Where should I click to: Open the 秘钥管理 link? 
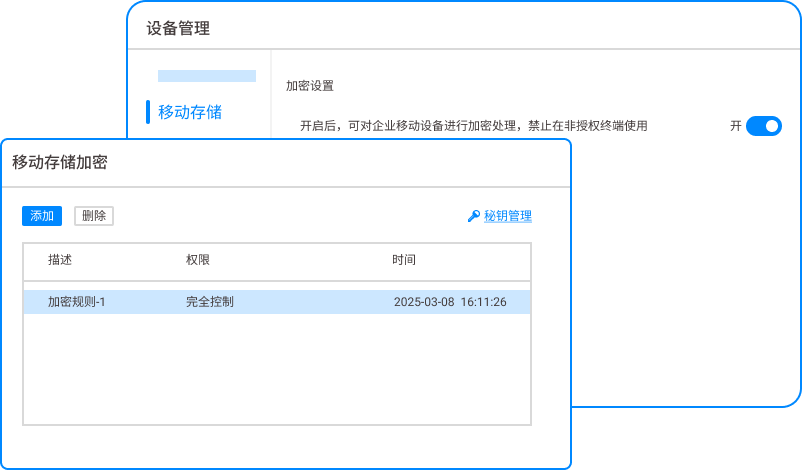pyautogui.click(x=508, y=216)
